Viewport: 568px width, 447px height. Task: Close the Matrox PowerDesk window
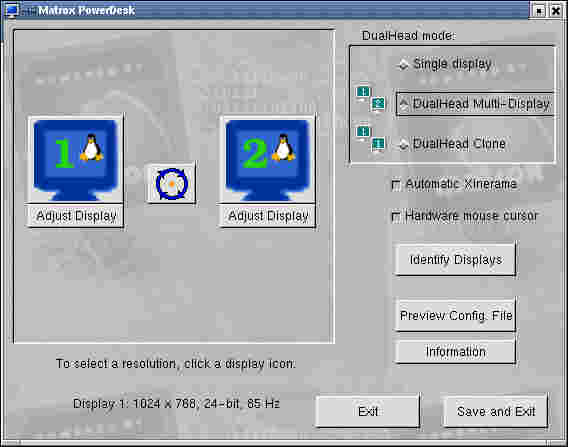[x=556, y=11]
